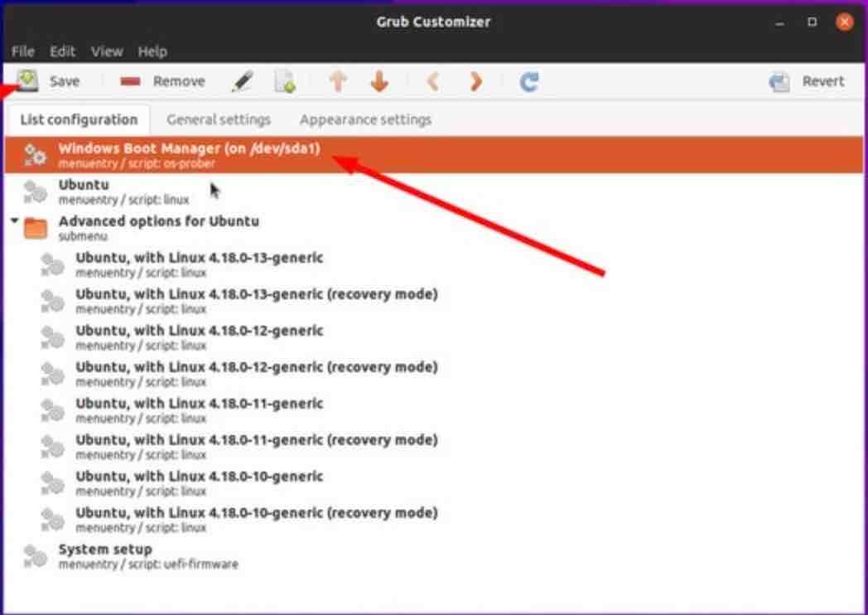Minimize the Grub Customizer window
Image resolution: width=868 pixels, height=615 pixels.
(x=780, y=22)
